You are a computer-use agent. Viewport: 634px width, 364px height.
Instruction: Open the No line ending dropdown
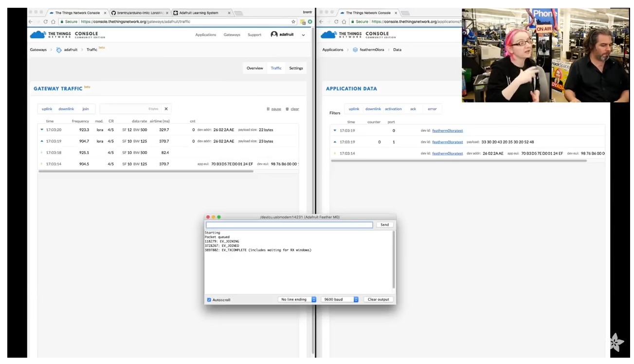tap(297, 300)
